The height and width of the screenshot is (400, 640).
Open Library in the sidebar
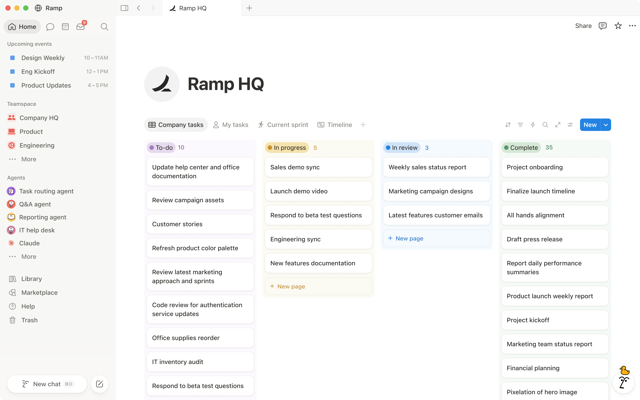pyautogui.click(x=31, y=279)
